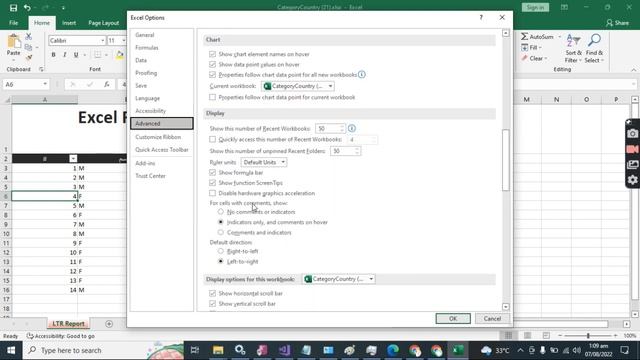Click info icon beside chart properties option
640x360 pixels.
(x=362, y=75)
